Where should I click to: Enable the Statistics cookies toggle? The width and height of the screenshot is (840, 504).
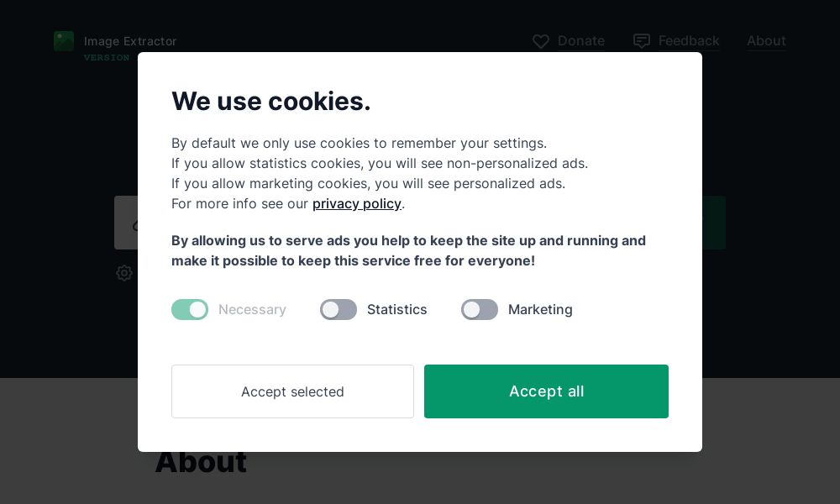339,309
